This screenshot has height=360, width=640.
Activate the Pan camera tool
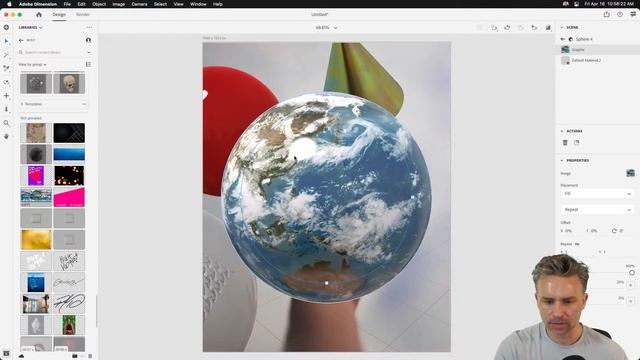point(6,96)
